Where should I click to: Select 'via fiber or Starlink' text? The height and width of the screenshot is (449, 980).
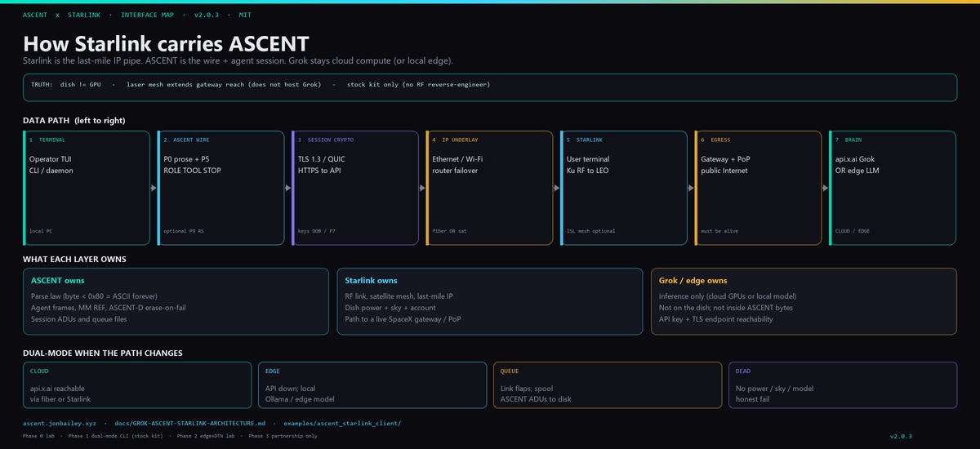[60, 399]
